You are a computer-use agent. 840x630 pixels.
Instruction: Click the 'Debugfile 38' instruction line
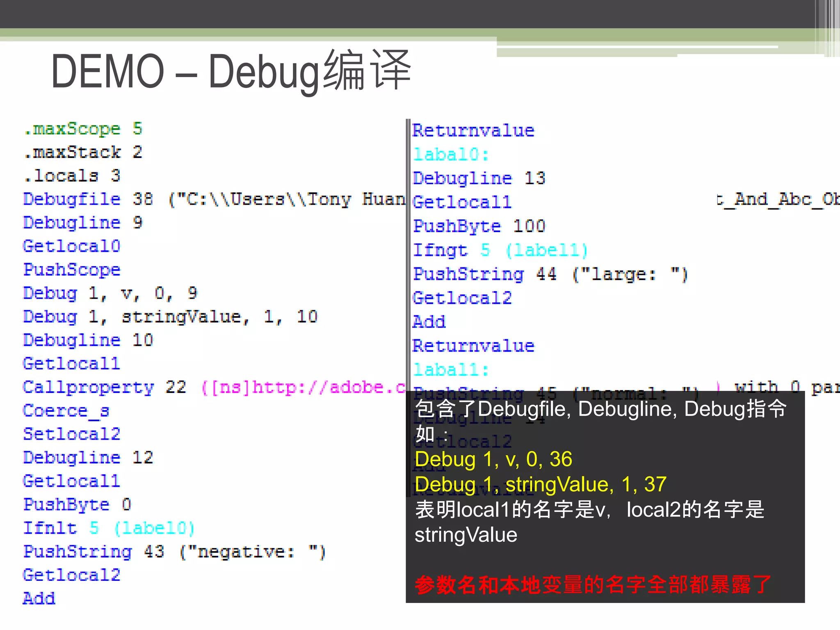coord(214,199)
